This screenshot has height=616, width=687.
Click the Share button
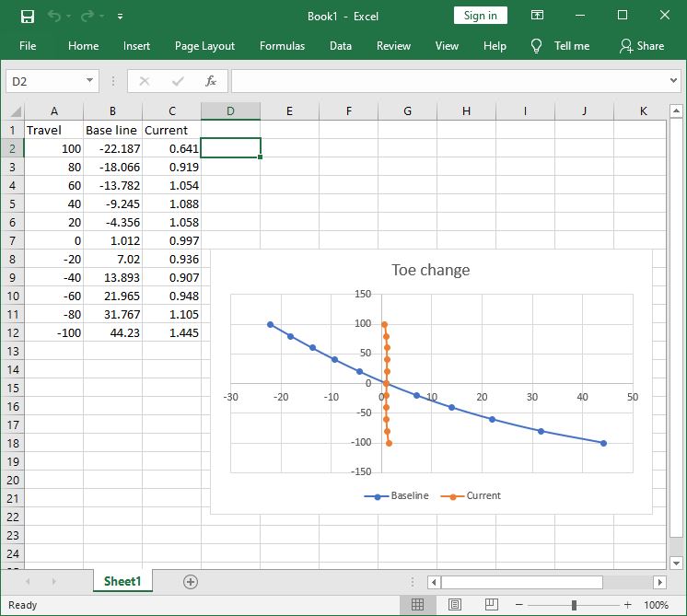pyautogui.click(x=642, y=46)
